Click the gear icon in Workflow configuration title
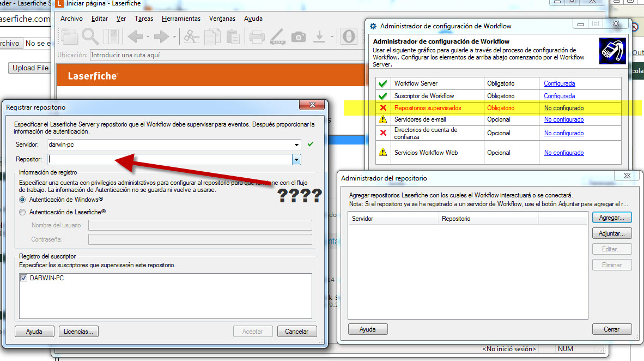This screenshot has width=644, height=361. point(373,26)
